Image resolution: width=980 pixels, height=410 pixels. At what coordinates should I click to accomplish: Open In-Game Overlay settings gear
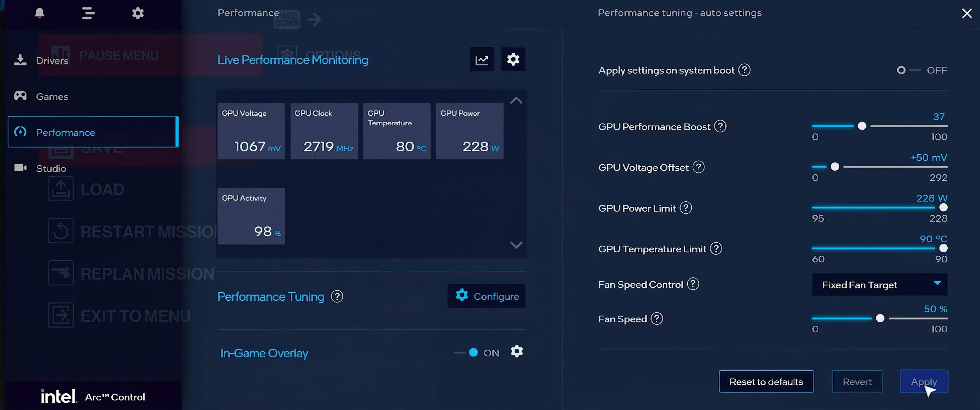tap(516, 351)
